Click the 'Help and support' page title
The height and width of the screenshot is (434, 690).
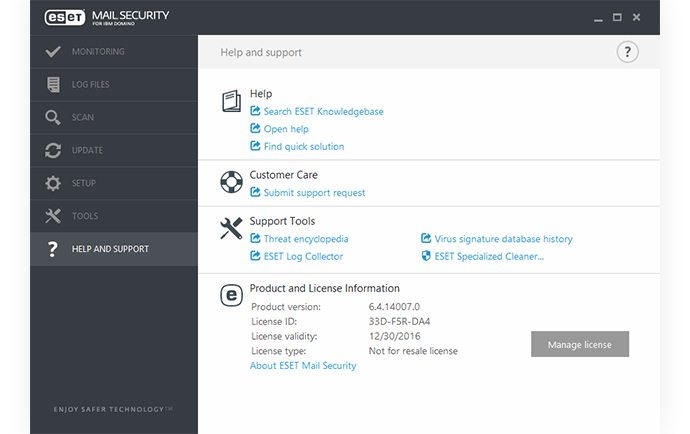(x=261, y=52)
